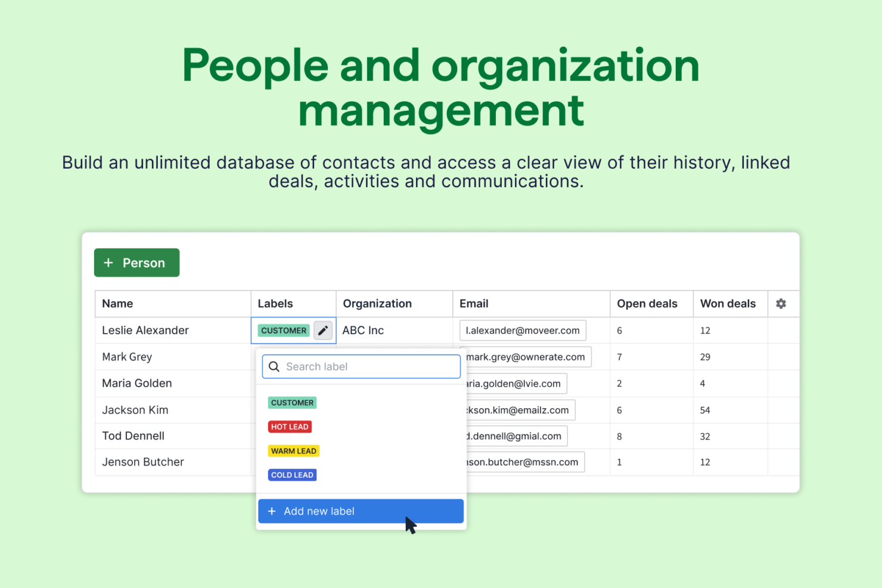
Task: Click the plus icon on Add new label
Action: (x=272, y=512)
